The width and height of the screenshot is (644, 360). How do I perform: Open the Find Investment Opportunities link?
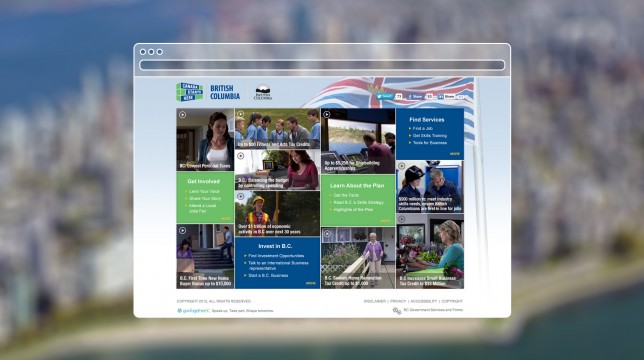276,256
